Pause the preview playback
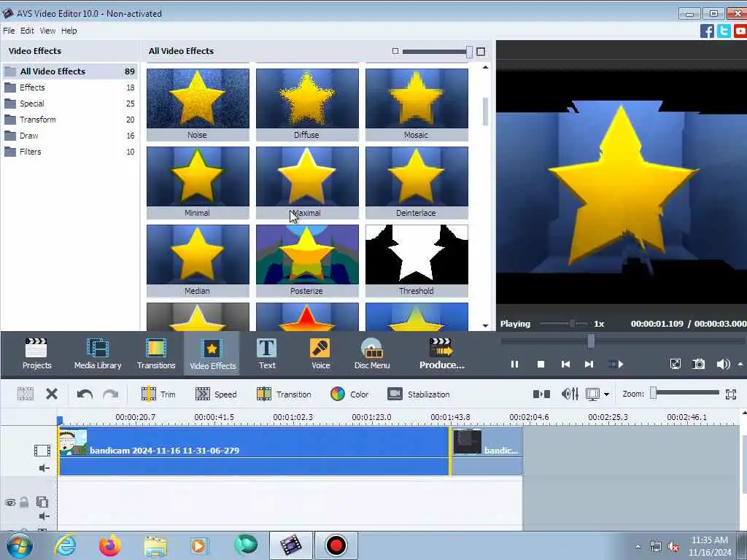Viewport: 747px width, 560px height. tap(514, 365)
